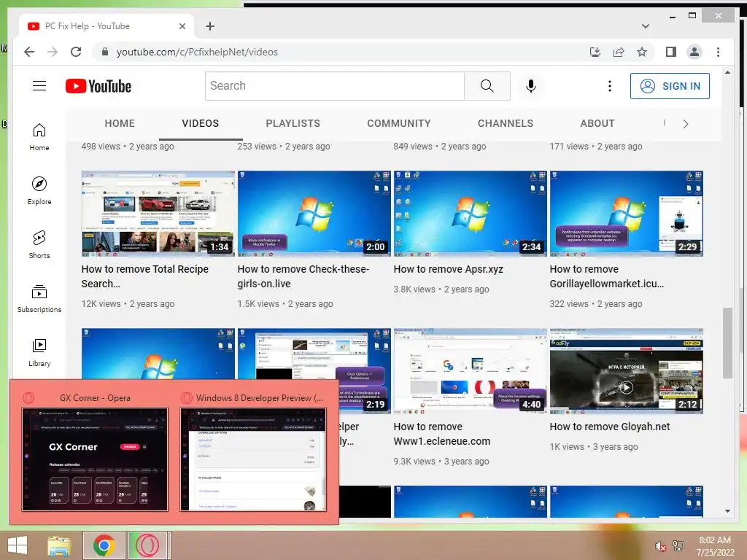747x560 pixels.
Task: Show more channel tabs with right chevron
Action: click(686, 124)
